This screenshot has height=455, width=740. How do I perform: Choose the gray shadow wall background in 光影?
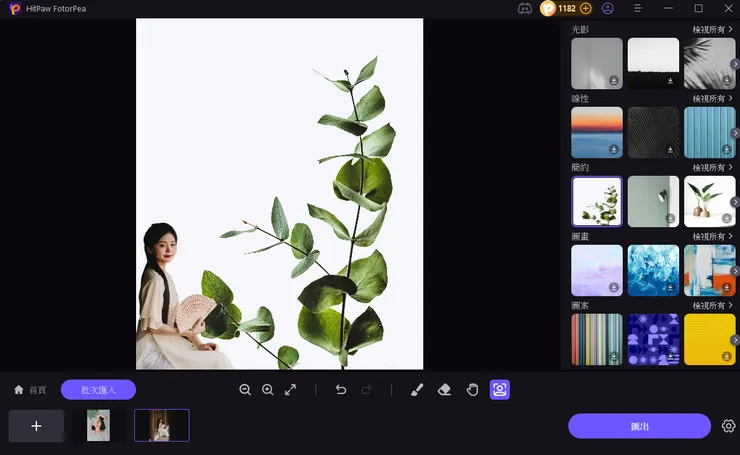tap(597, 64)
